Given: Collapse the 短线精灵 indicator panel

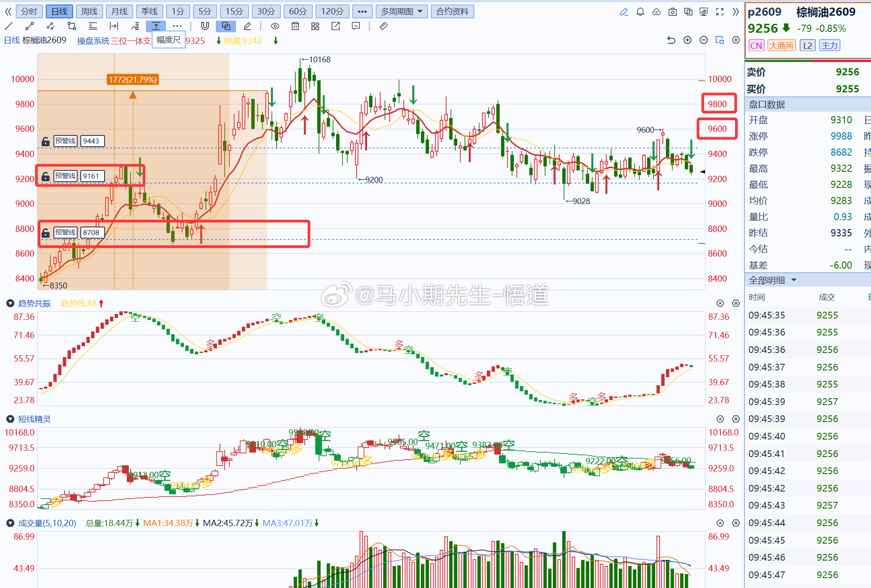Looking at the screenshot, I should 10,419.
